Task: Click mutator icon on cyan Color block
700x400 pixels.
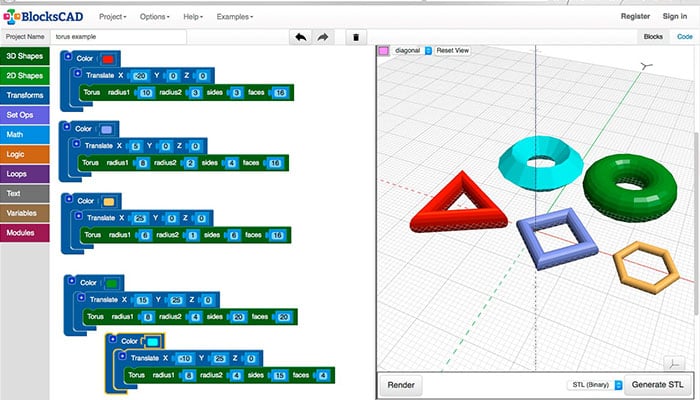Action: pyautogui.click(x=112, y=339)
